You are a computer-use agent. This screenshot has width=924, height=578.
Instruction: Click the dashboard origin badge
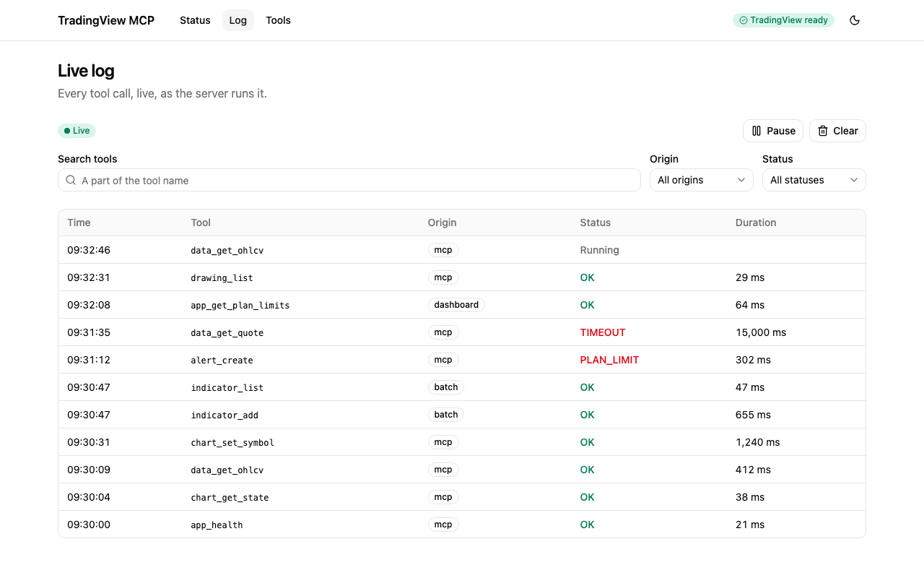pos(456,305)
